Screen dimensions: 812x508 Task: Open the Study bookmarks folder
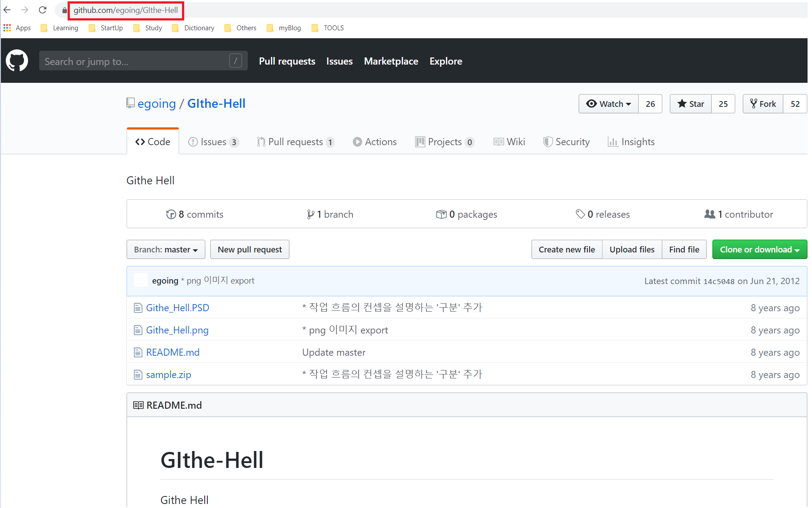point(148,28)
